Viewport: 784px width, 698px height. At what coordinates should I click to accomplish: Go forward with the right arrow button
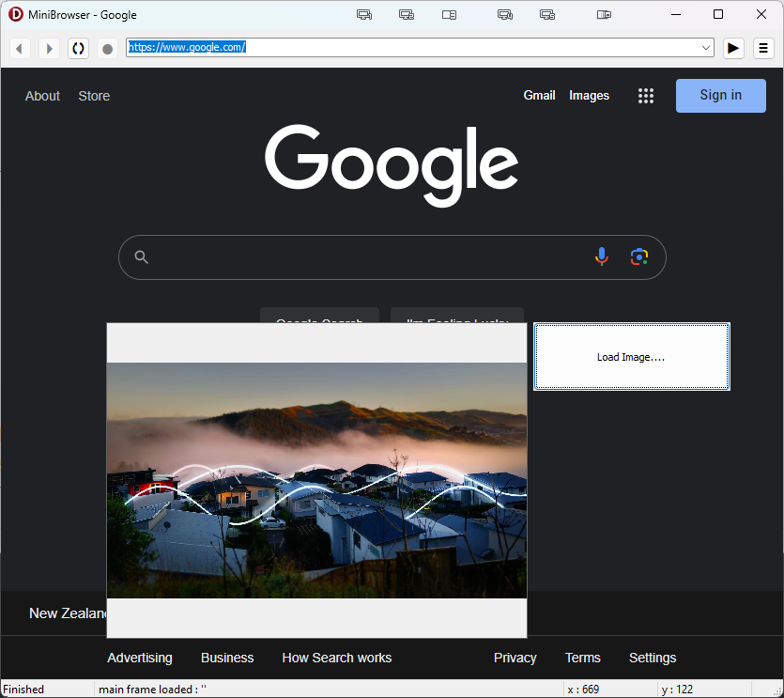click(49, 49)
